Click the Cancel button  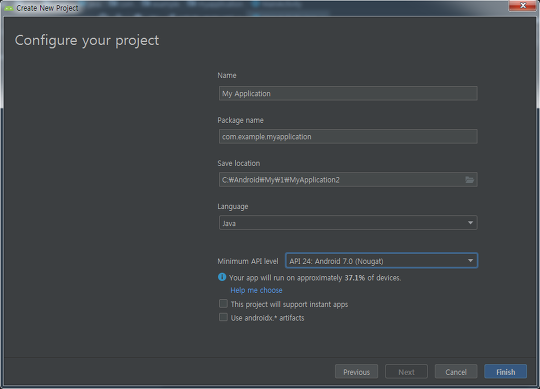(x=456, y=372)
